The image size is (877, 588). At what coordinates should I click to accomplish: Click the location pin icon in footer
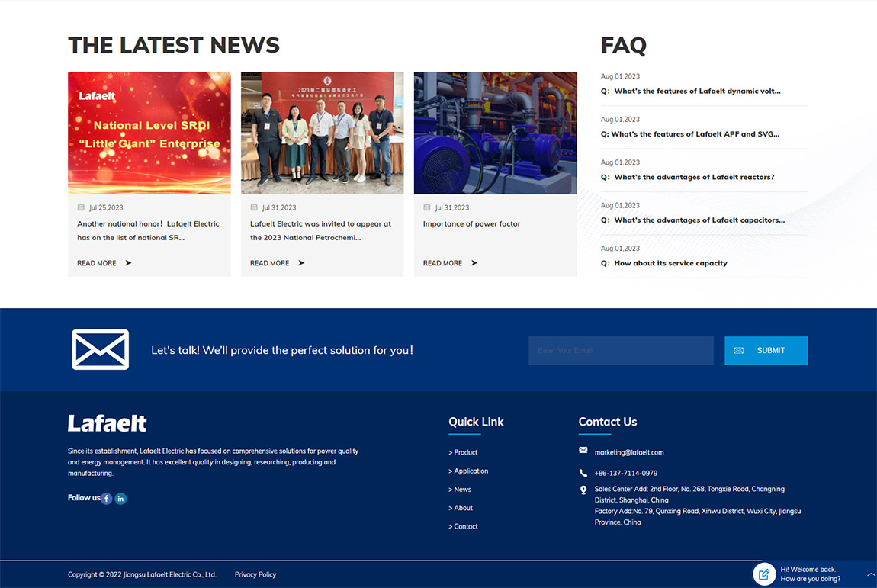pyautogui.click(x=583, y=490)
